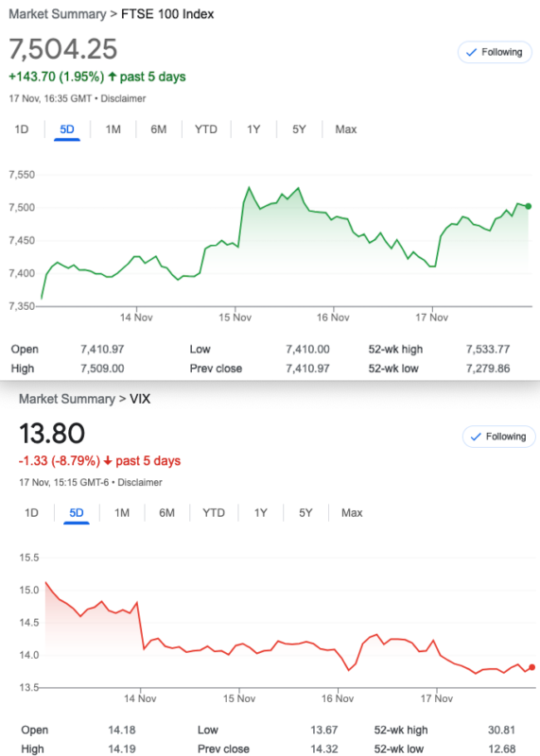Image resolution: width=540 pixels, height=756 pixels.
Task: Click the VIX 52-wk high value 30.81
Action: pos(502,730)
